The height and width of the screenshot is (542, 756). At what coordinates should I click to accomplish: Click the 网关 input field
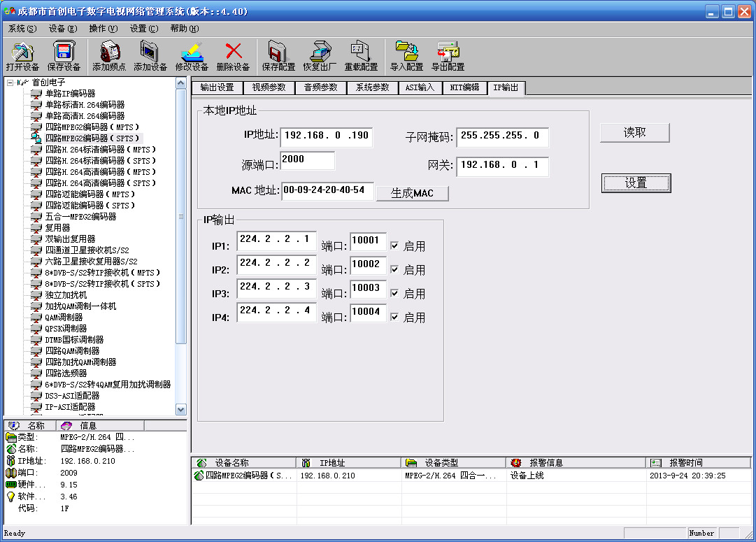click(502, 166)
